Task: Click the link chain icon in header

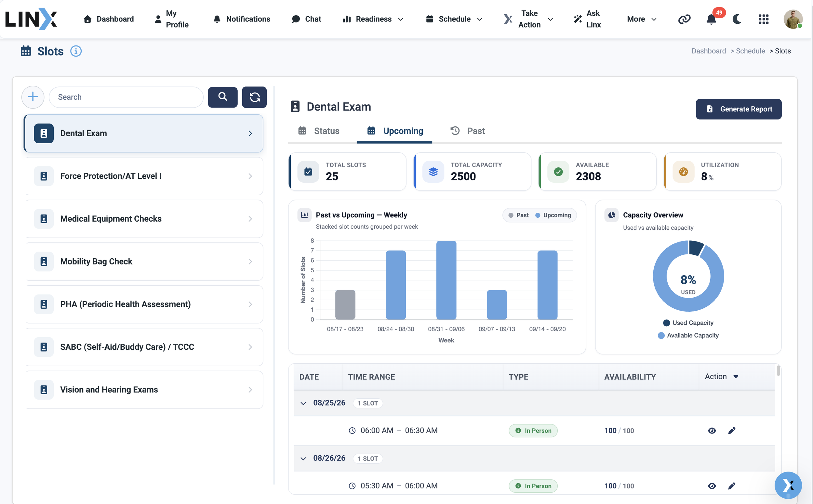Action: click(x=684, y=19)
